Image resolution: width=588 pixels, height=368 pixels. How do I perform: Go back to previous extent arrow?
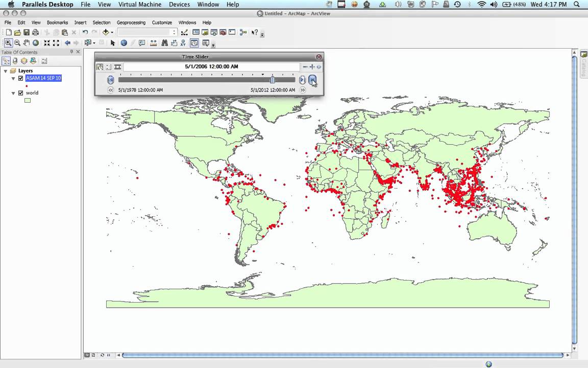[x=67, y=43]
